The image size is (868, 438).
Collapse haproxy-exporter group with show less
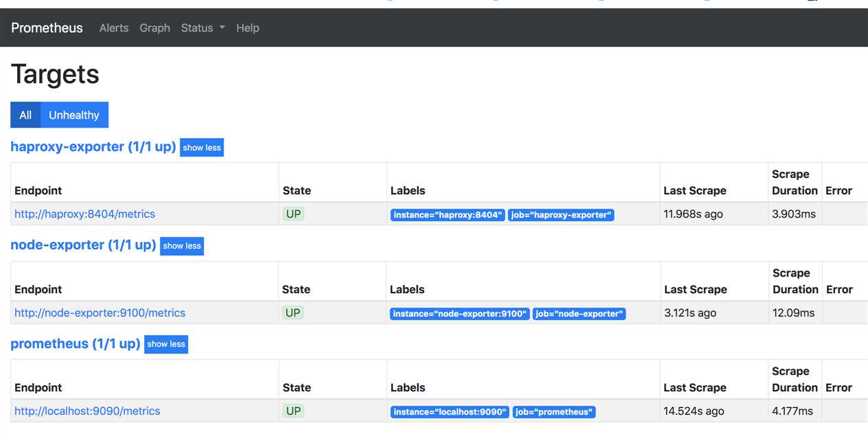coord(202,148)
